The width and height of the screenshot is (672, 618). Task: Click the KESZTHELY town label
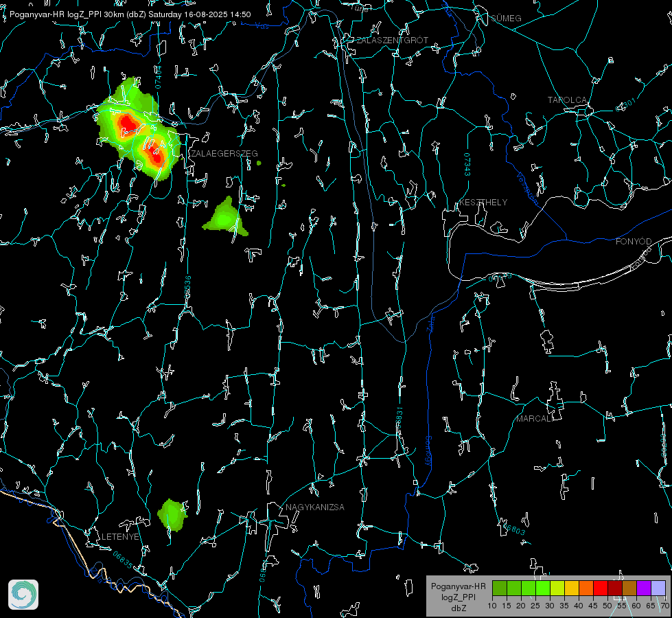click(x=483, y=203)
